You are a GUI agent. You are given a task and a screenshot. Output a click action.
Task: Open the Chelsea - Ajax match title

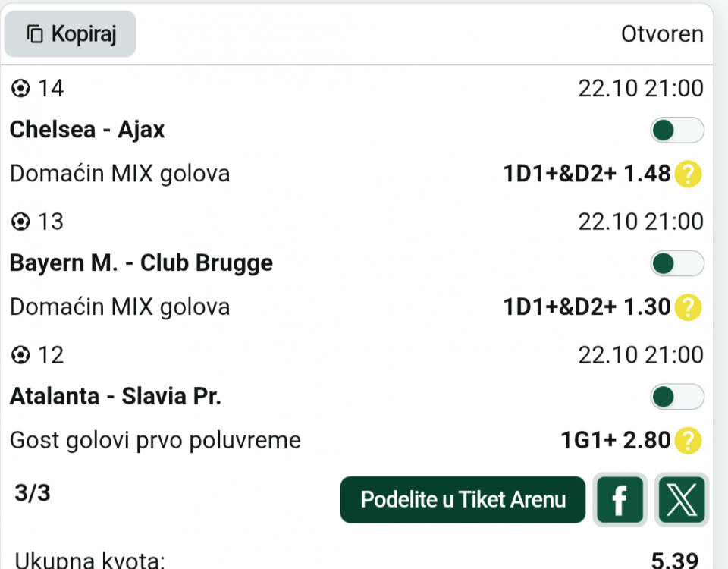(x=87, y=130)
